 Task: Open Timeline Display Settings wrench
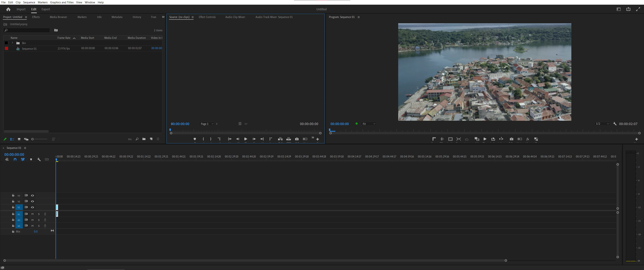click(39, 160)
